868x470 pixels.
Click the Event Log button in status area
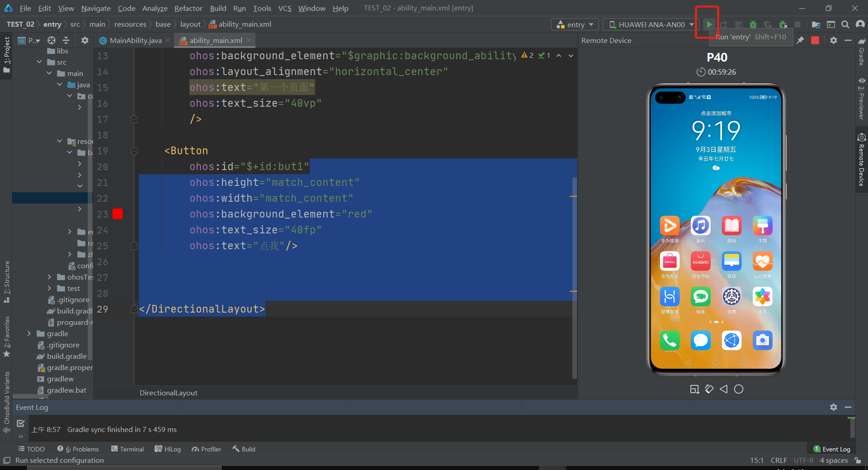pyautogui.click(x=831, y=449)
